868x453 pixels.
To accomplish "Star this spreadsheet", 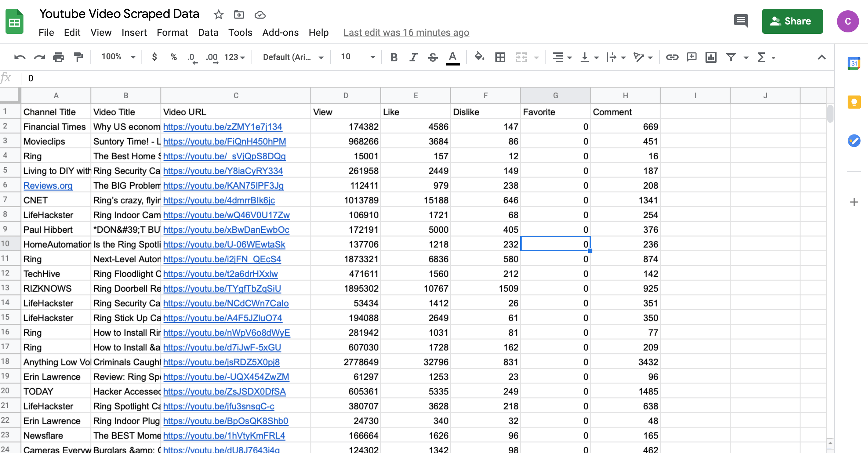I will pyautogui.click(x=218, y=14).
